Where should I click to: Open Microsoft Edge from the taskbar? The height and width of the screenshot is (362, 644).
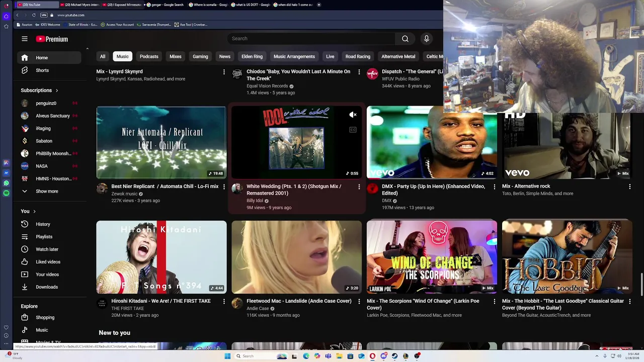point(306,356)
